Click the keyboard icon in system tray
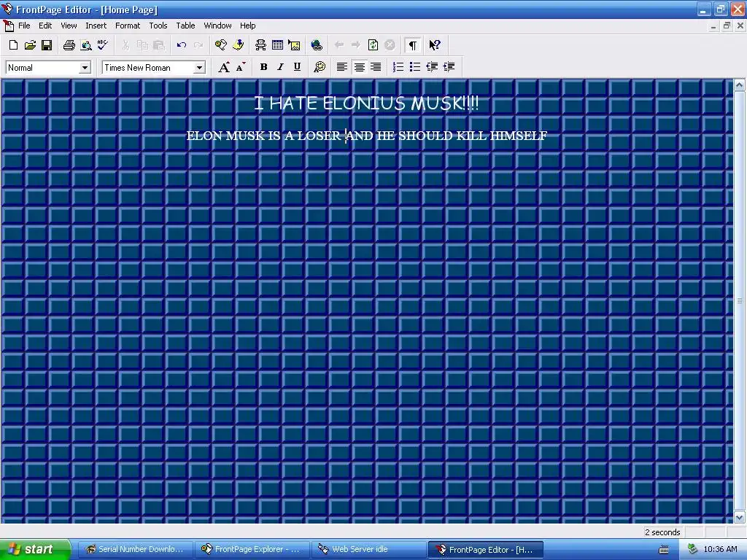The image size is (747, 560). click(663, 550)
